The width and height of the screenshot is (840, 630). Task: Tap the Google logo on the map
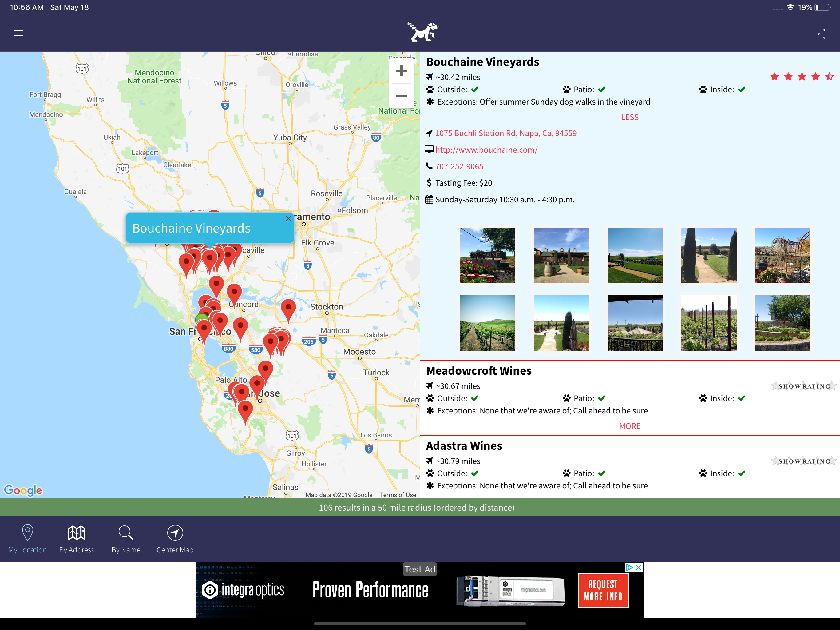(23, 491)
